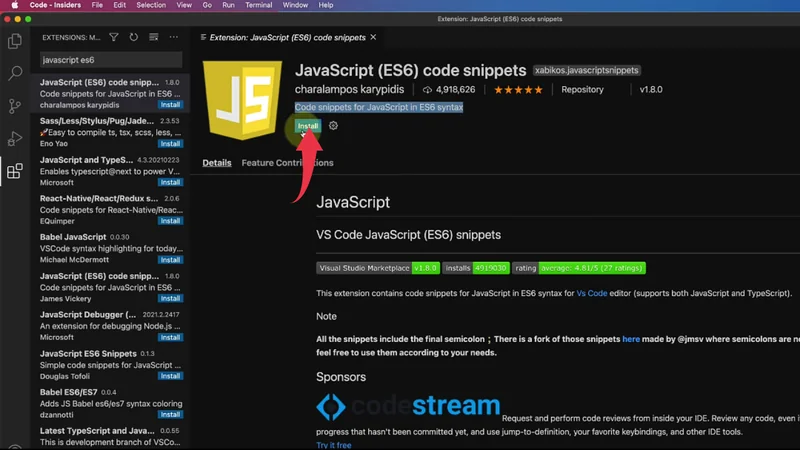The height and width of the screenshot is (450, 800).
Task: Open the Repository link
Action: (x=582, y=90)
